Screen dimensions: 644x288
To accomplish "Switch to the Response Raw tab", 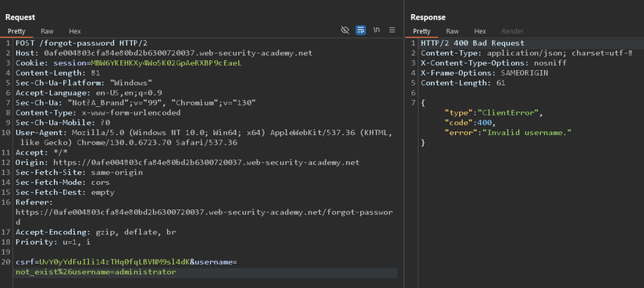I will (452, 31).
